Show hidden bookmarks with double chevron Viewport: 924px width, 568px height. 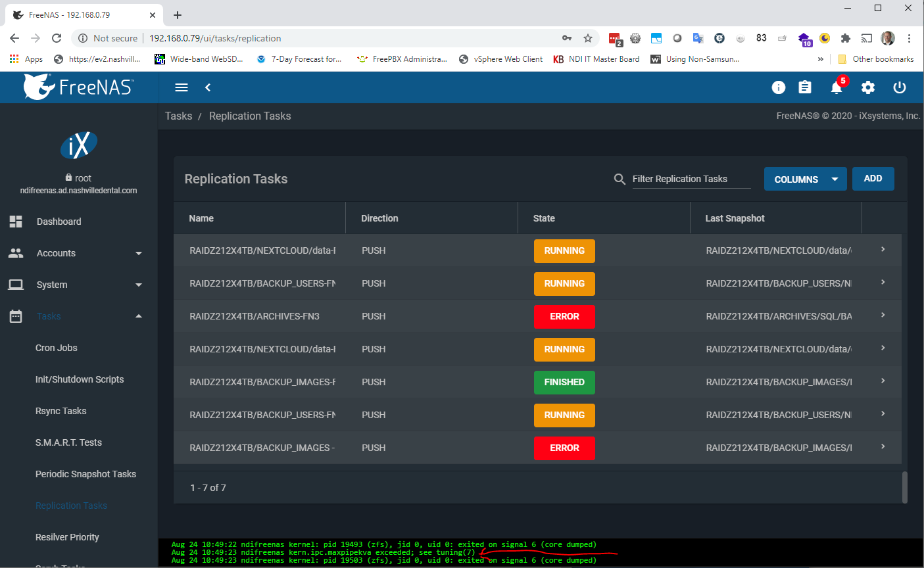(x=820, y=59)
